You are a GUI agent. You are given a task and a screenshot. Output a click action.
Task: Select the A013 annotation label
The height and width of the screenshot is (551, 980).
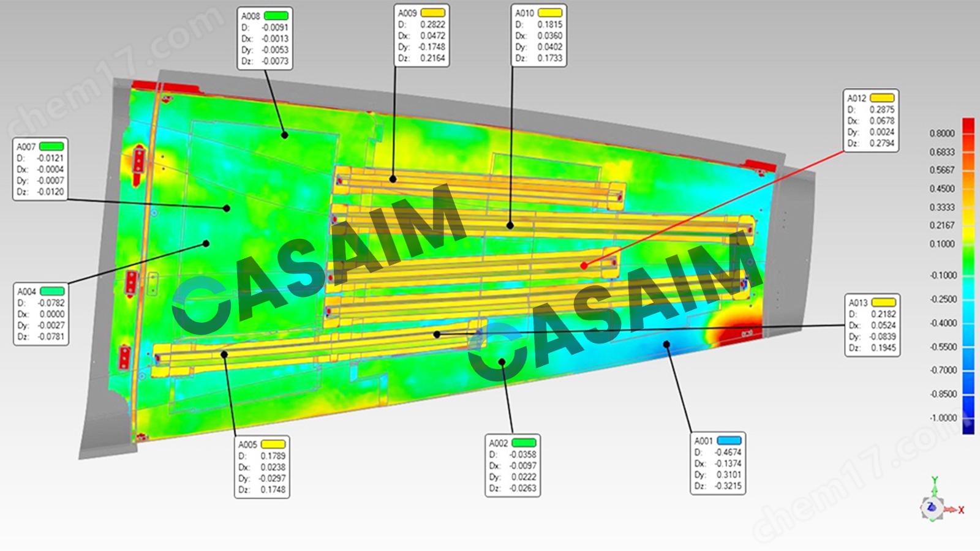tap(858, 302)
